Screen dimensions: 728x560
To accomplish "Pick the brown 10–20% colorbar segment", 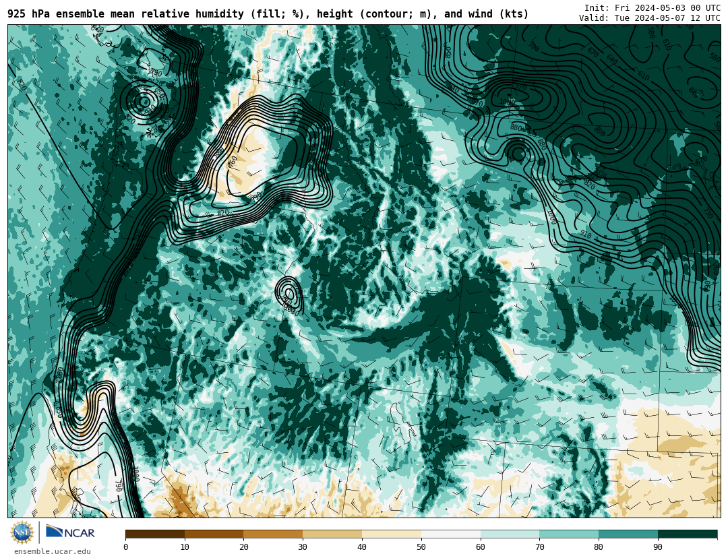I will (214, 534).
